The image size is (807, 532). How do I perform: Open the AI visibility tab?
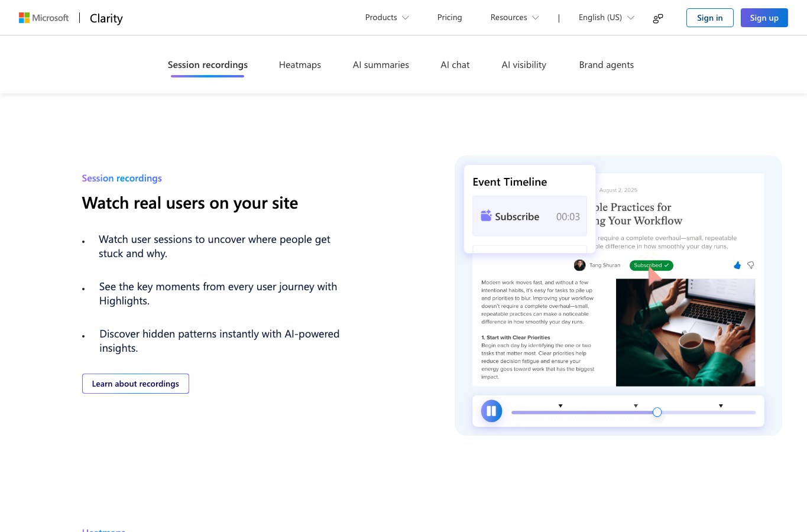[524, 65]
